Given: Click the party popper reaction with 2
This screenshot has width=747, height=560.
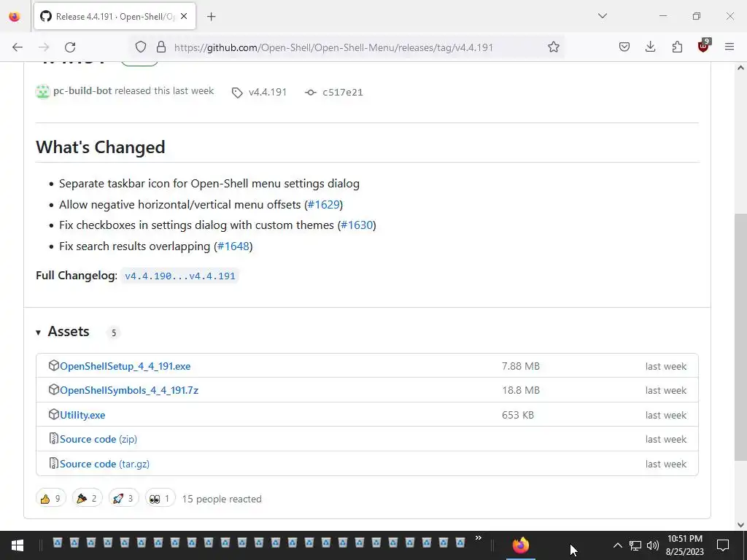Looking at the screenshot, I should tap(87, 499).
